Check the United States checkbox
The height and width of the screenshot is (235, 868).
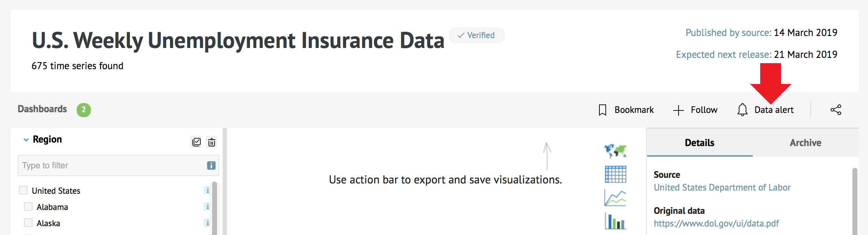23,190
